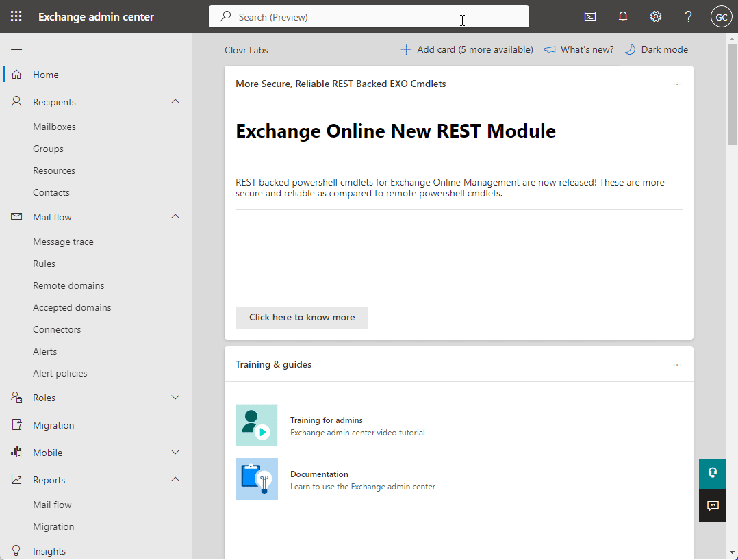This screenshot has height=560, width=738.
Task: Open REST Module card more options
Action: 677,84
